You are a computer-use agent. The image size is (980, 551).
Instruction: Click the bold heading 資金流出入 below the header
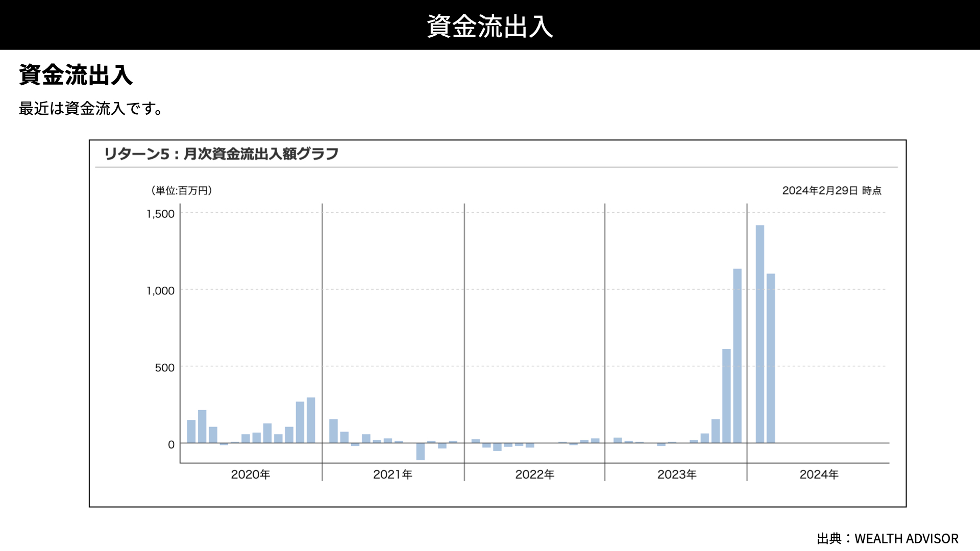click(76, 75)
